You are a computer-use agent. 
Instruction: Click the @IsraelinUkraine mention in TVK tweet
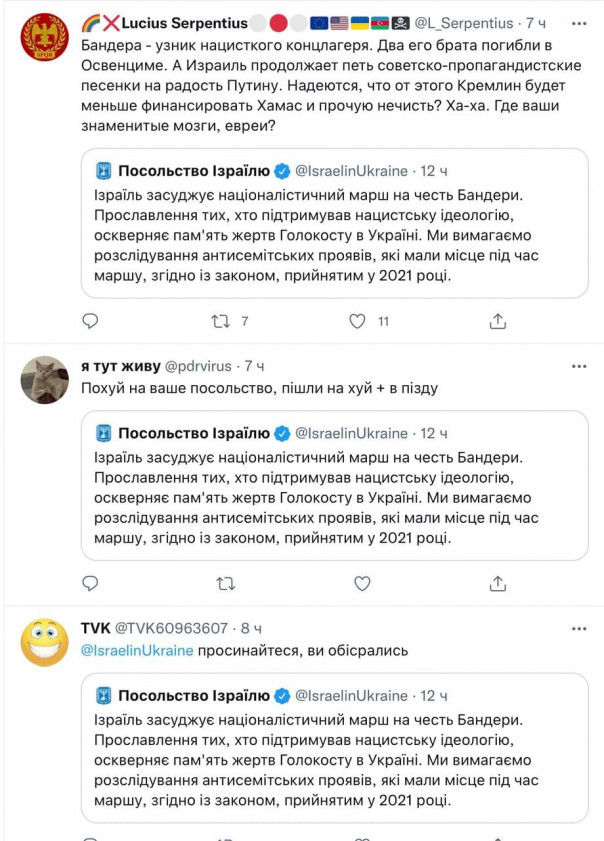pos(137,651)
